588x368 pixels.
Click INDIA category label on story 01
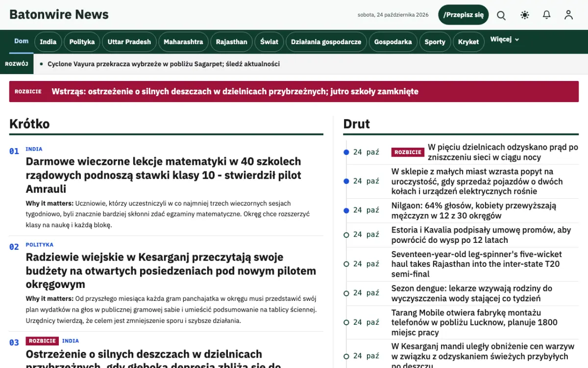coord(34,149)
